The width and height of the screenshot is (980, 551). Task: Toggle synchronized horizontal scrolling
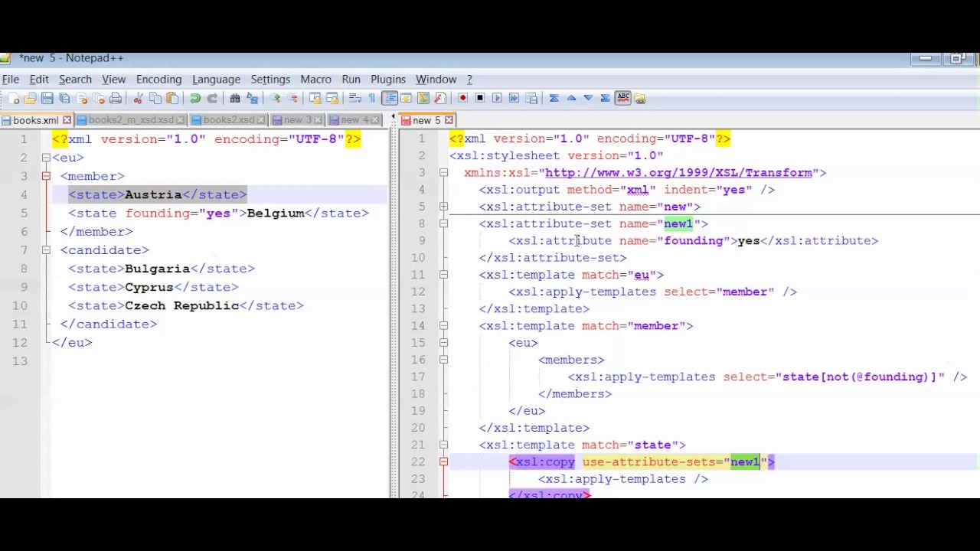click(332, 98)
